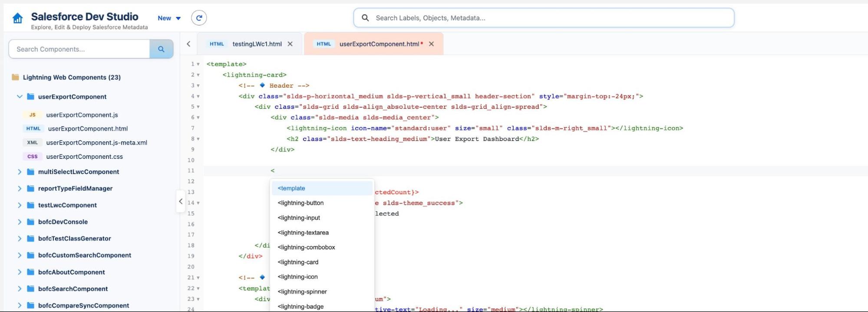Close the testingLWc1.html tab

(x=290, y=44)
